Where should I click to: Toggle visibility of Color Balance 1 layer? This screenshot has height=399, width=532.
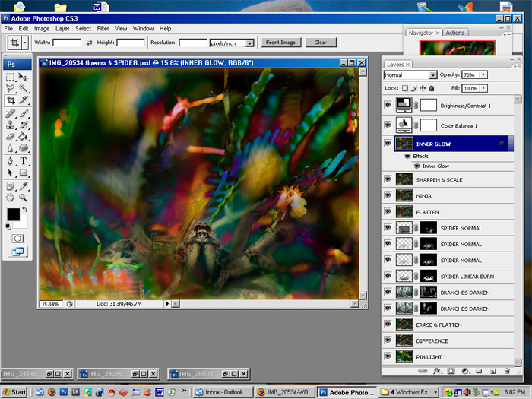click(x=388, y=125)
